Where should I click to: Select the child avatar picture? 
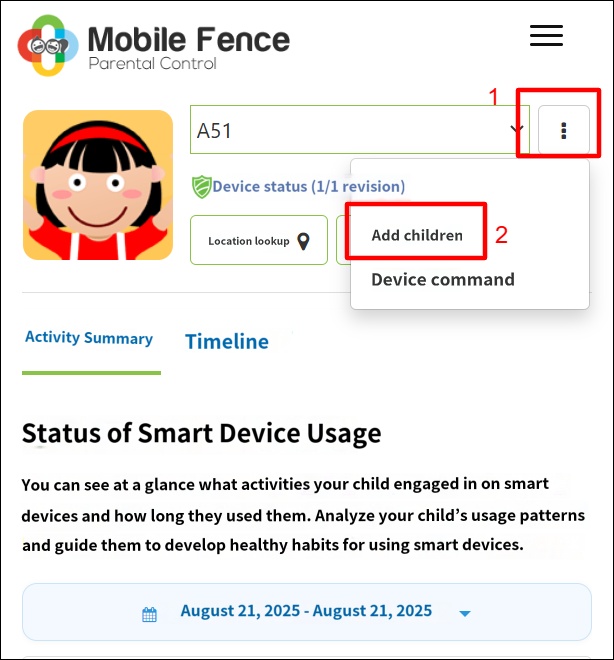(98, 185)
